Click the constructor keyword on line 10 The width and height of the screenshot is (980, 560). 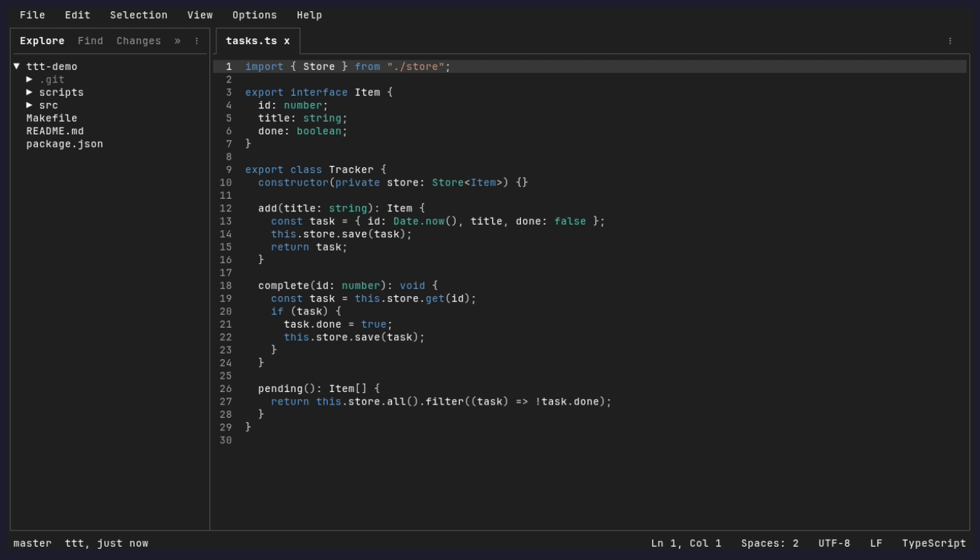click(293, 183)
